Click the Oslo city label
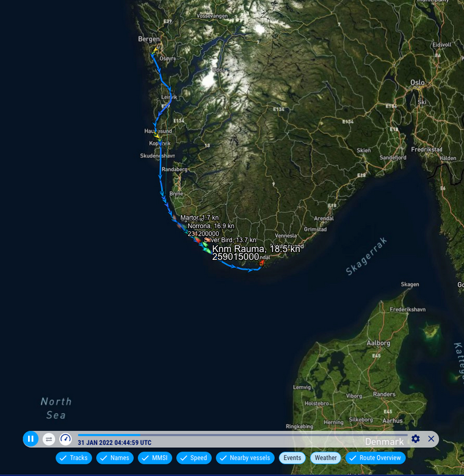This screenshot has height=476, width=464. (418, 82)
